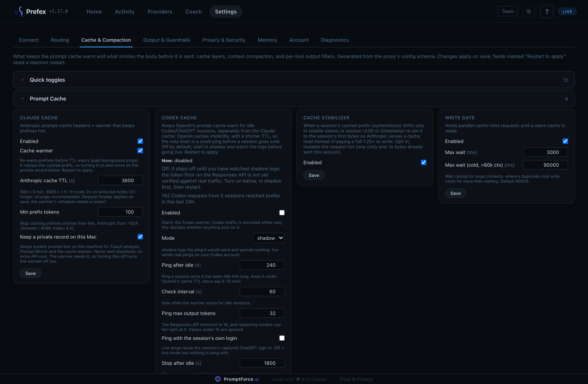
Task: Click the PromptForce.ai logo in the footer
Action: (237, 379)
